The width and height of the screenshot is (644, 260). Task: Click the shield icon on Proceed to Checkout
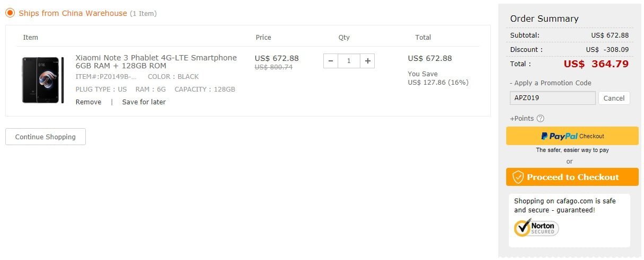[518, 177]
